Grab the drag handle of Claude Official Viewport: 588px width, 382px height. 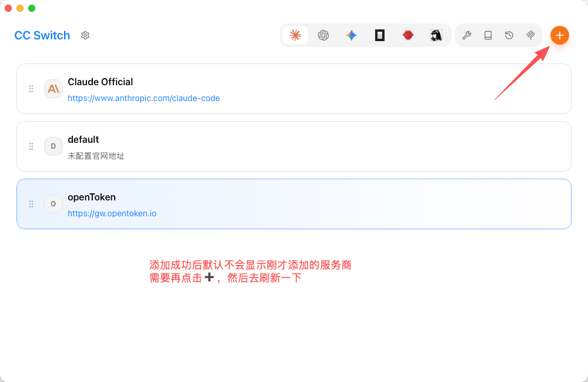31,89
